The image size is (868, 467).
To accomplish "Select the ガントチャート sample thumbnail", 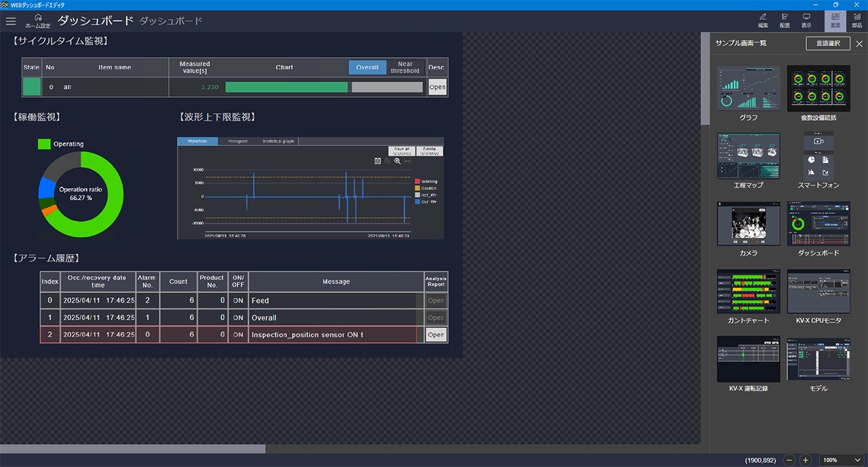I will click(x=749, y=291).
